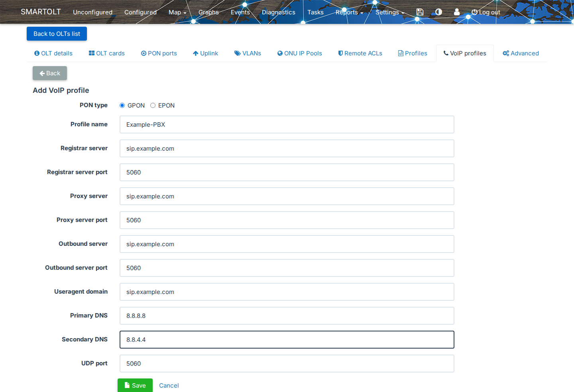Screen dimensions: 574x392
Task: Click the Advanced gears icon
Action: click(506, 53)
